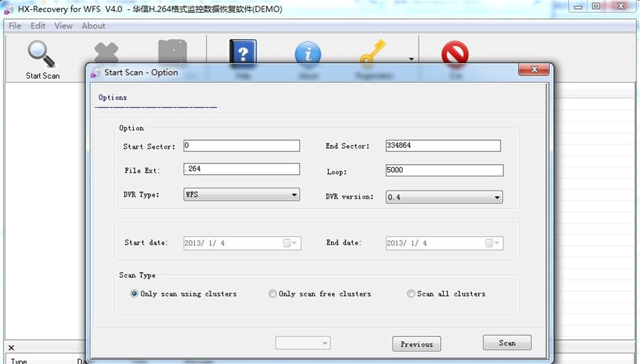Click the grey disk toolbar icon

pos(172,52)
